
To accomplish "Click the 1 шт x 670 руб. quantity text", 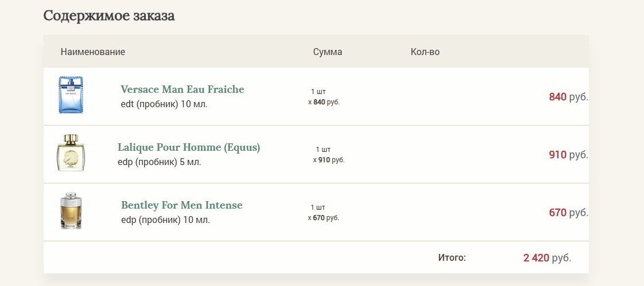I will point(324,213).
